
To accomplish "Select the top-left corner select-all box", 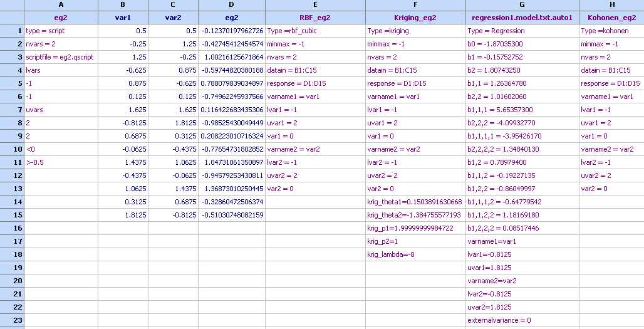I will coord(11,11).
